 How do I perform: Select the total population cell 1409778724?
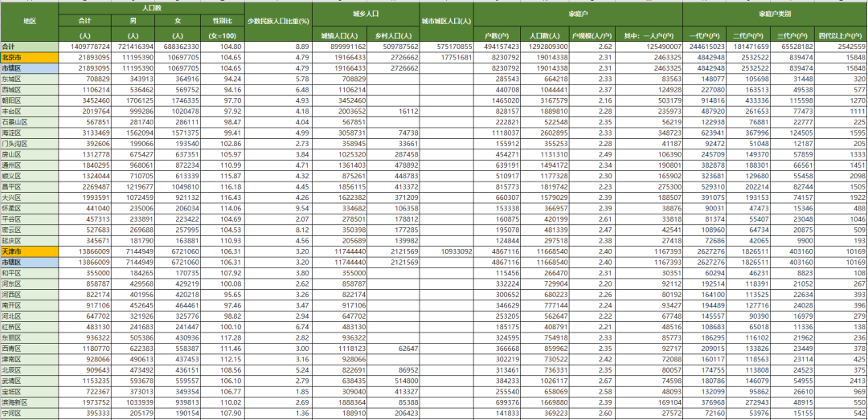tap(84, 47)
